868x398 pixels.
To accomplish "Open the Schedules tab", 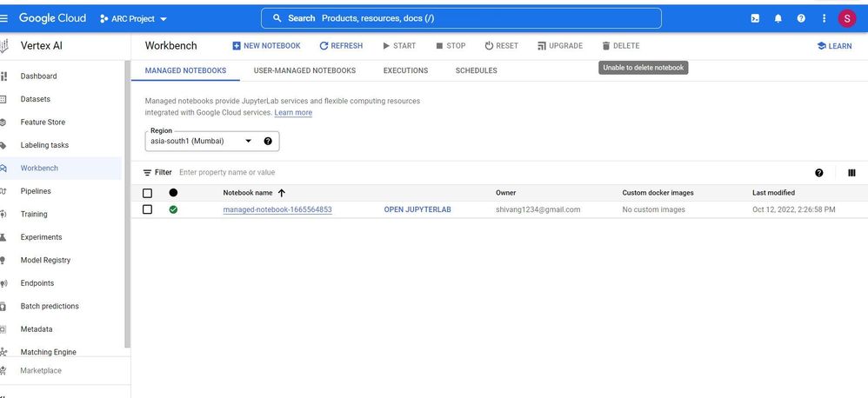I will 476,70.
